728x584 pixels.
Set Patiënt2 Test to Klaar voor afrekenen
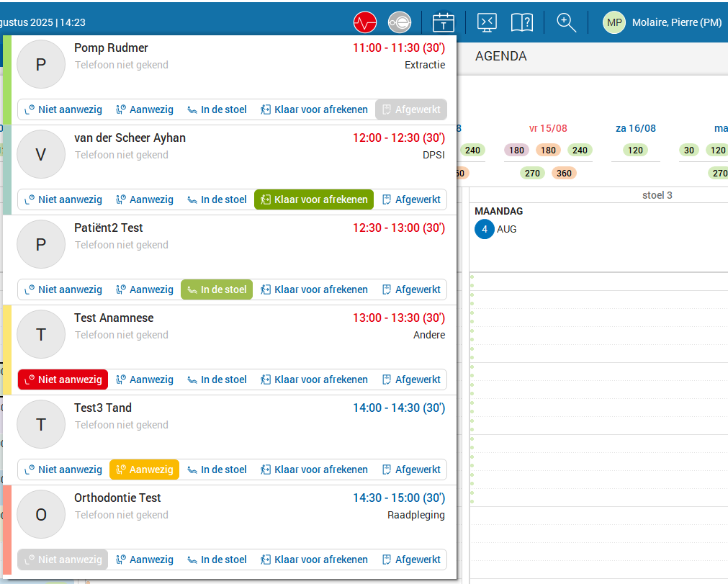click(314, 289)
